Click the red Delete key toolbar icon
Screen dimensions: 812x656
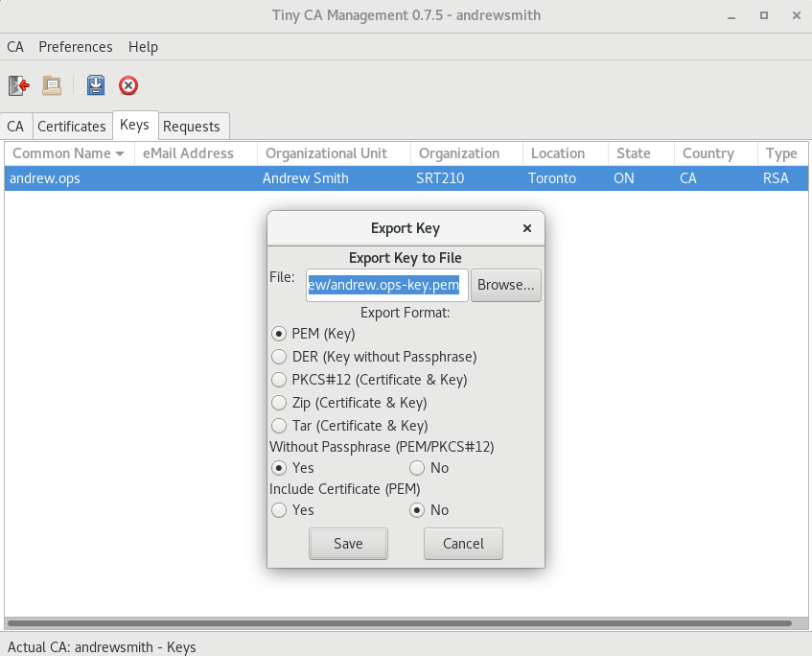click(128, 86)
